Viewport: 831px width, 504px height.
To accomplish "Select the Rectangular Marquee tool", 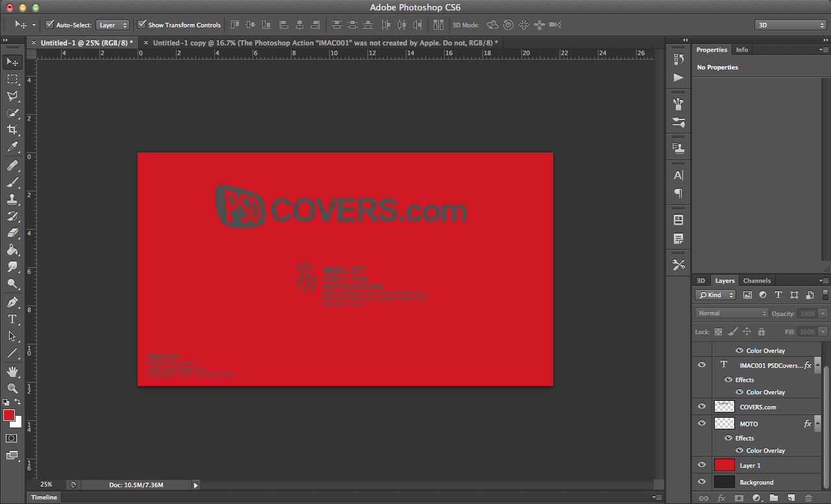I will click(x=12, y=79).
